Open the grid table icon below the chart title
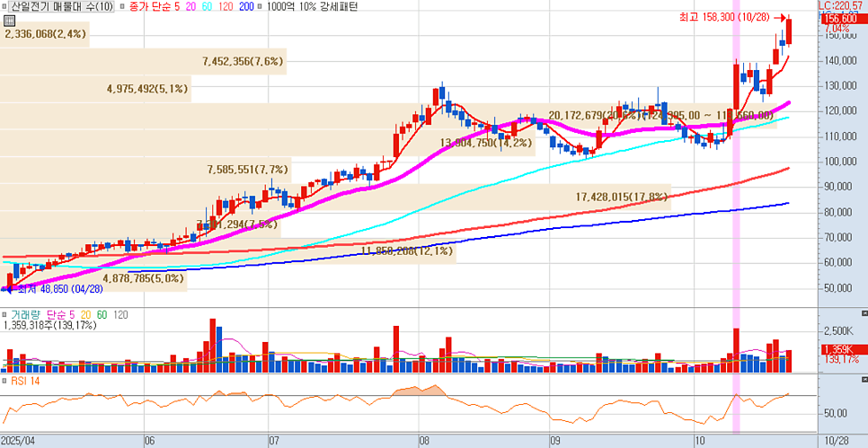Viewport: 868px width, 448px height. pyautogui.click(x=8, y=21)
